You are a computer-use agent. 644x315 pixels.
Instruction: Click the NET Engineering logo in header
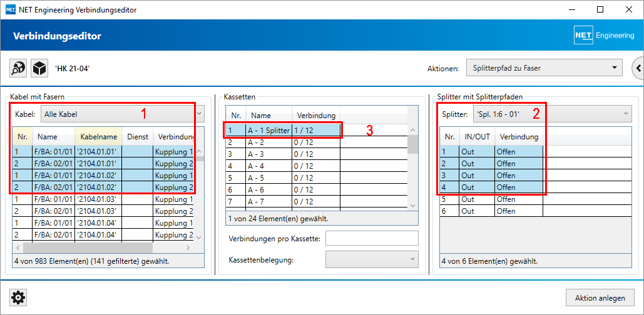(604, 36)
